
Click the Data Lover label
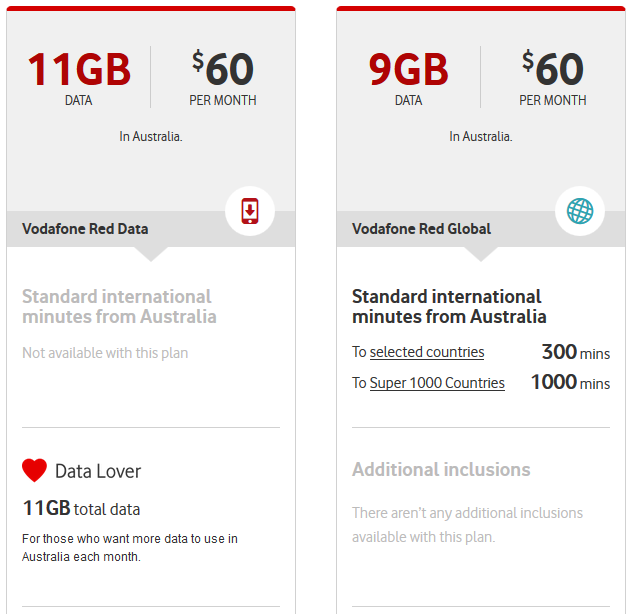98,471
